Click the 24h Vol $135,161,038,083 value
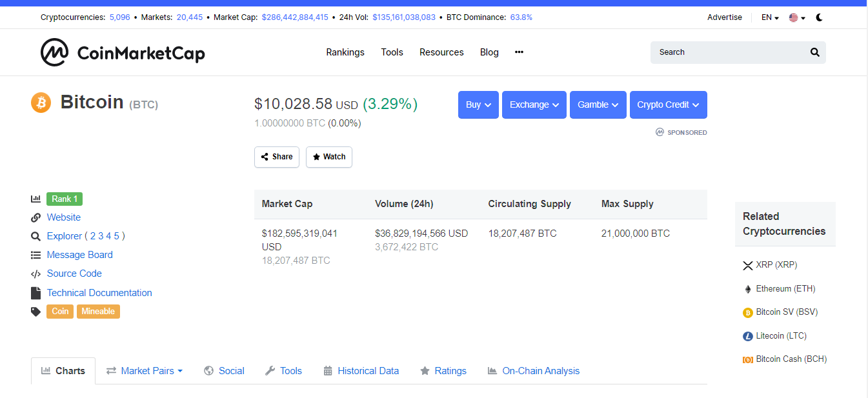This screenshot has height=398, width=868. 404,17
